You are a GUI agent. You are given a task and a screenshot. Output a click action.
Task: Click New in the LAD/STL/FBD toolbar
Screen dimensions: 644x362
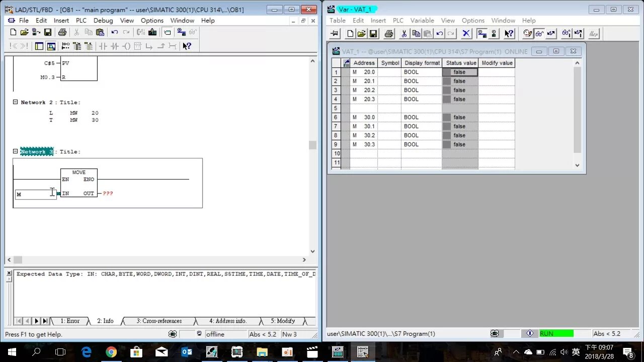tap(14, 32)
